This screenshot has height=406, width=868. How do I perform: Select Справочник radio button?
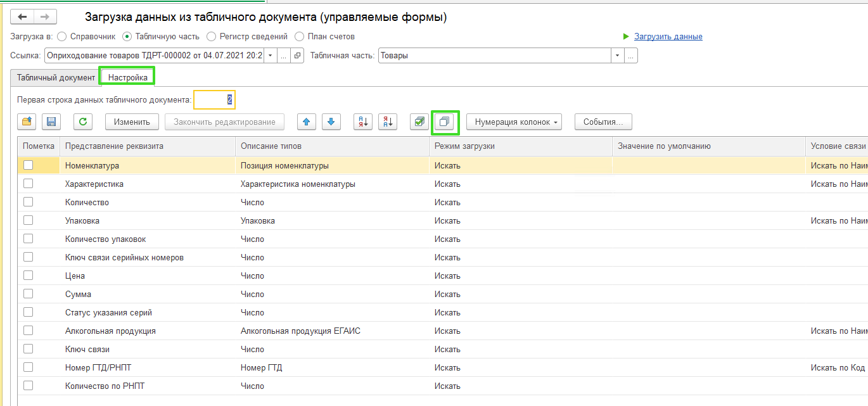[61, 37]
